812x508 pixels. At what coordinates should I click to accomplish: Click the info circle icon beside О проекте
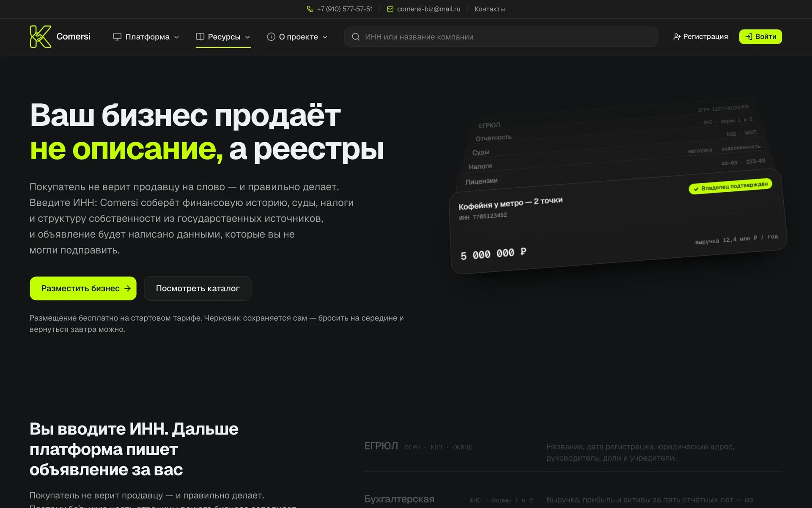[271, 37]
